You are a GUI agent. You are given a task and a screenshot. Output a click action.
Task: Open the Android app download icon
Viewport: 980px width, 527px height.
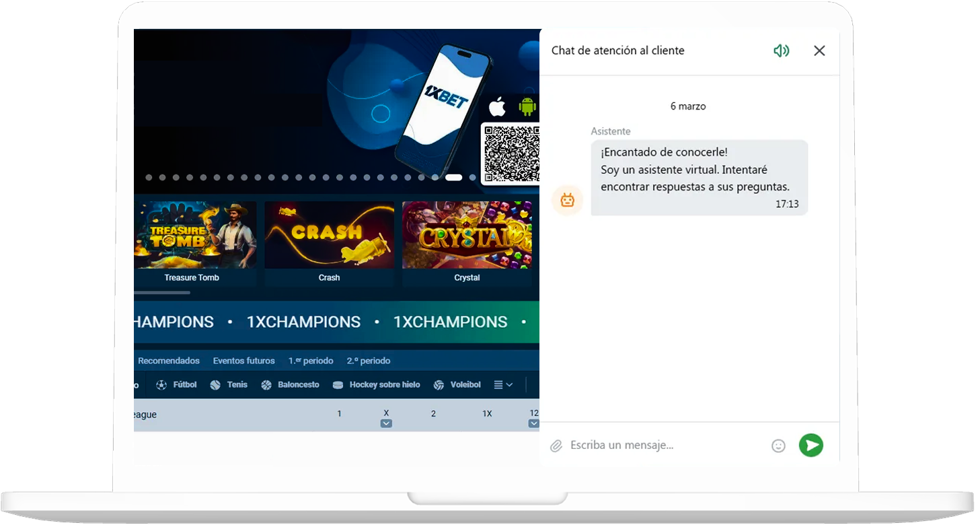pyautogui.click(x=527, y=106)
